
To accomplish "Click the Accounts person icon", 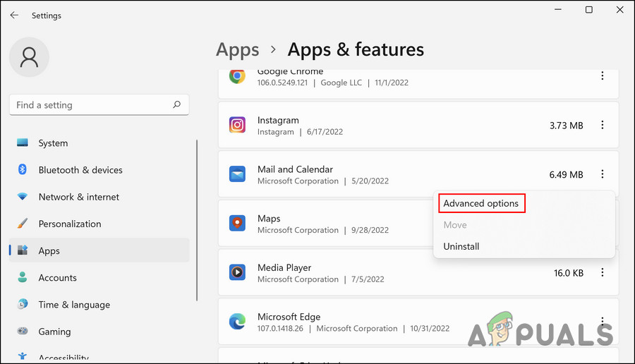I will click(x=23, y=277).
